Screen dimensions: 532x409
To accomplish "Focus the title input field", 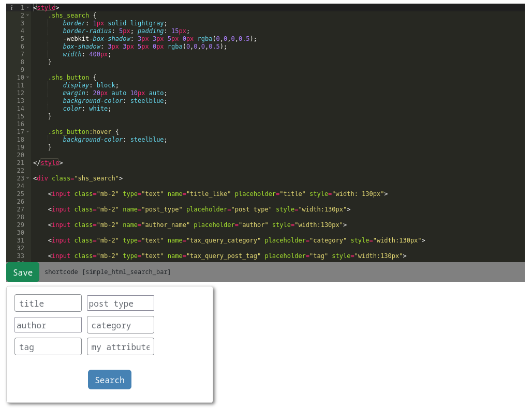I will (x=48, y=303).
